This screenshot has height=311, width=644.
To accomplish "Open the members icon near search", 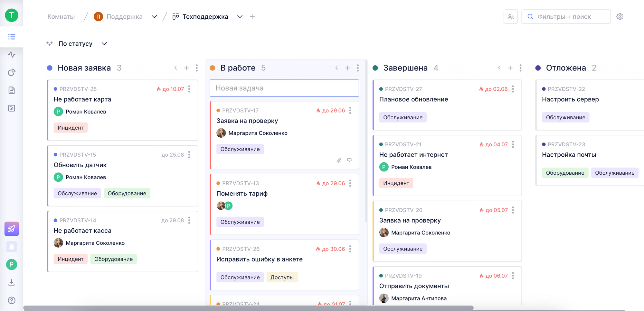I will pos(510,17).
